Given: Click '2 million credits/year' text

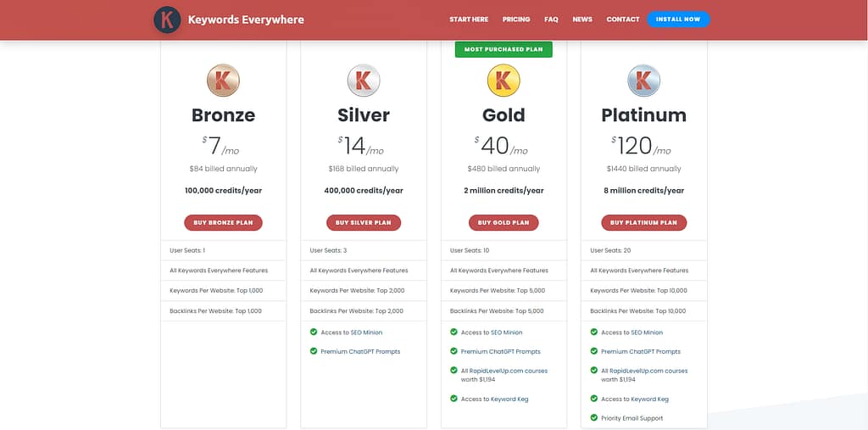Looking at the screenshot, I should point(504,191).
